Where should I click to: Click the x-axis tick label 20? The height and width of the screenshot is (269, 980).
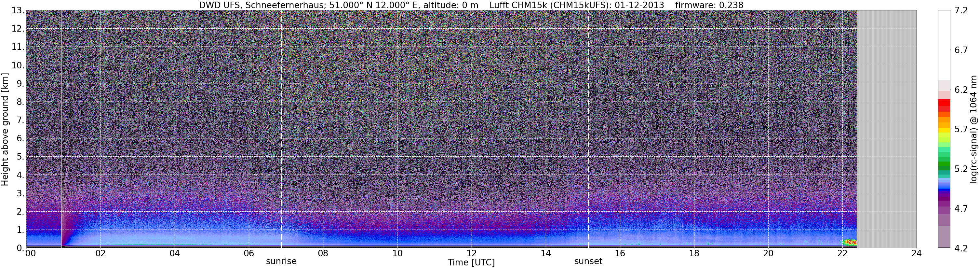768,254
